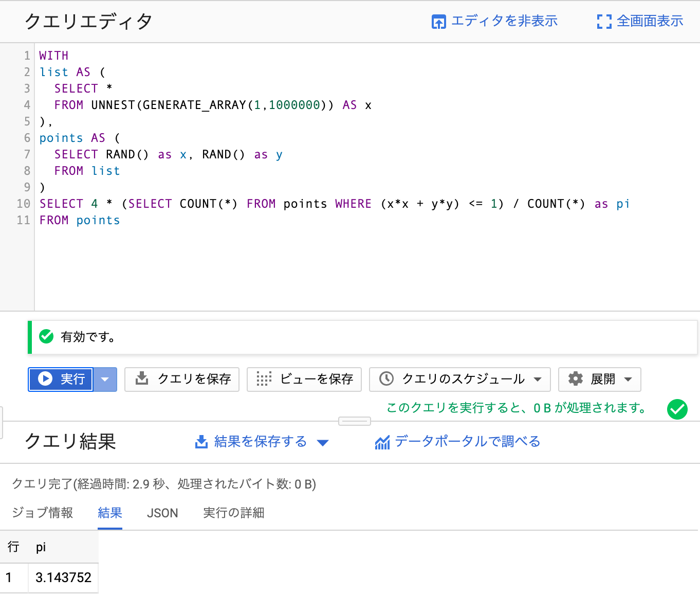
Task: Open the 実行の詳細 tab
Action: coord(234,513)
